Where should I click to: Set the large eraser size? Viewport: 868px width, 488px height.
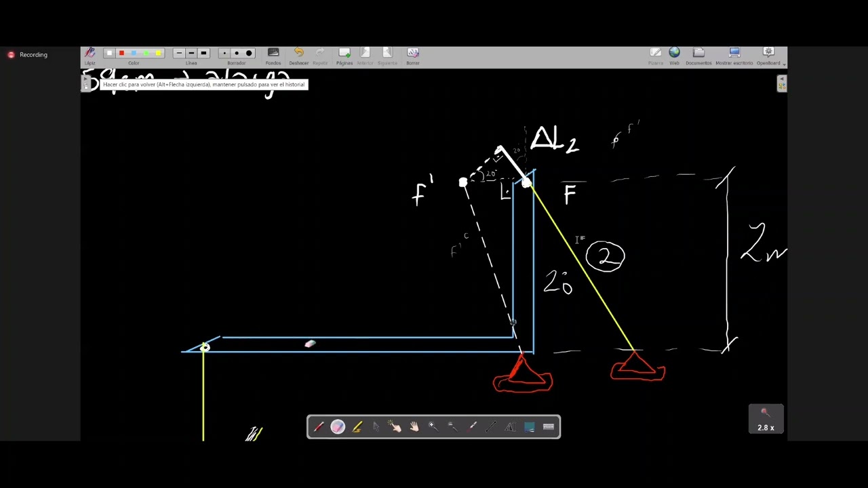click(249, 53)
